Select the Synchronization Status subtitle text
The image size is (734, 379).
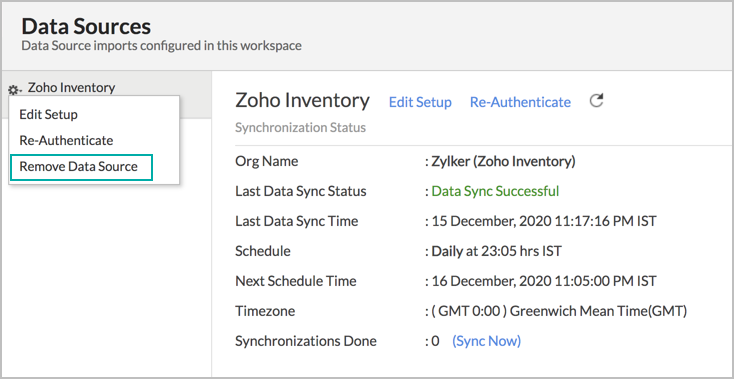[300, 127]
